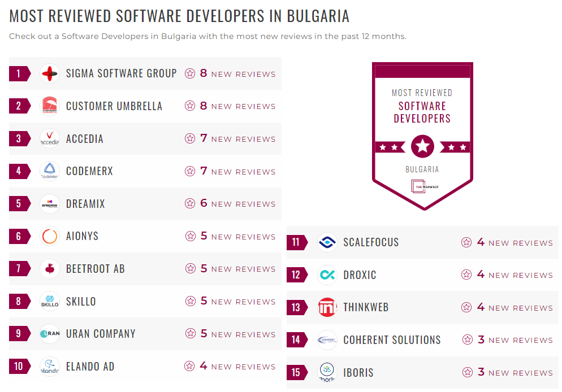562x392 pixels.
Task: Click the rank 1 number badge
Action: pos(20,73)
